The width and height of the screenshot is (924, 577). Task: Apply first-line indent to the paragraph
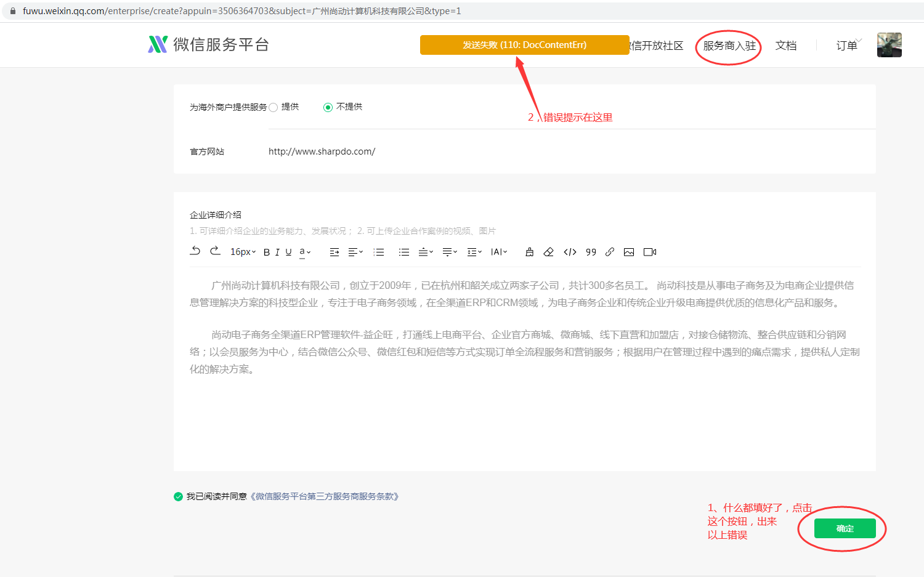point(334,252)
